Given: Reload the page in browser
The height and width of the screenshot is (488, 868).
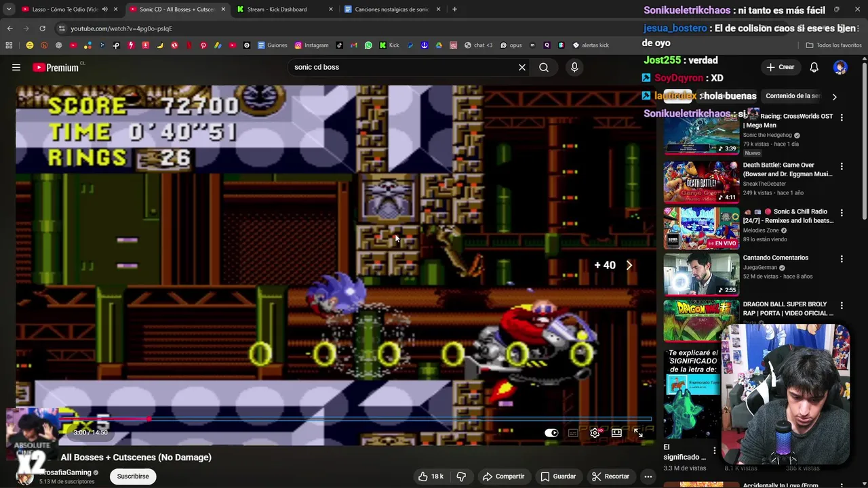Looking at the screenshot, I should (x=42, y=28).
